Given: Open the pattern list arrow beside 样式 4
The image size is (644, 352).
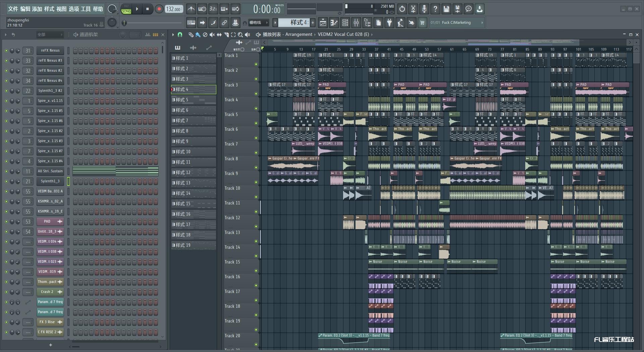Looking at the screenshot, I should (275, 22).
